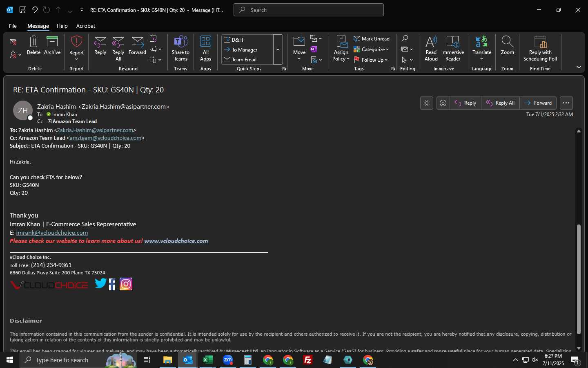The image size is (588, 368).
Task: Open Immersive Reader
Action: tap(452, 48)
